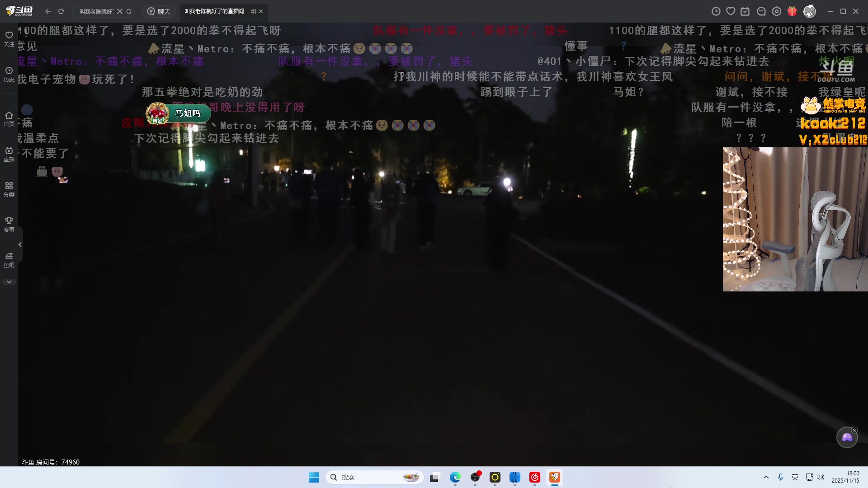Screen dimensions: 868x488
Task: Open the 直播 live streams sidebar page
Action: [x=9, y=154]
